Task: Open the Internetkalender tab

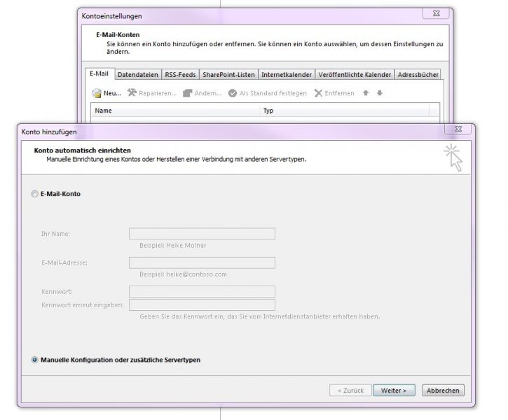Action: point(286,74)
